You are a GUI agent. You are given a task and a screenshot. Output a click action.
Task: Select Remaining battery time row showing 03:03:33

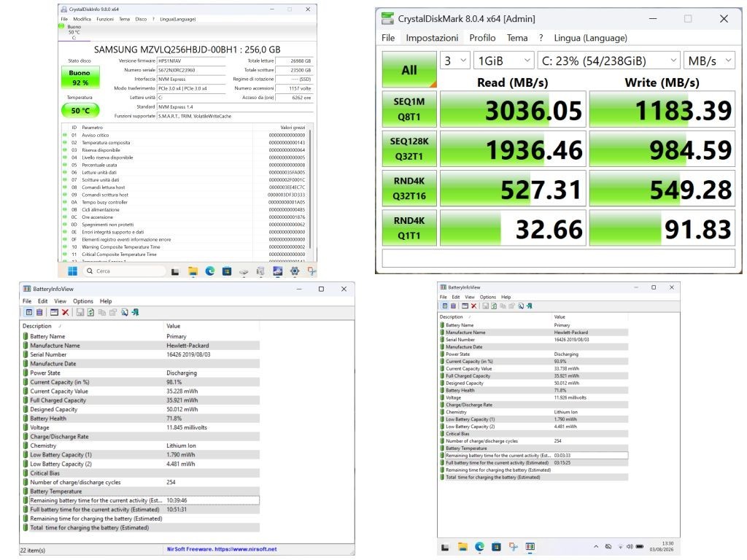tap(533, 455)
